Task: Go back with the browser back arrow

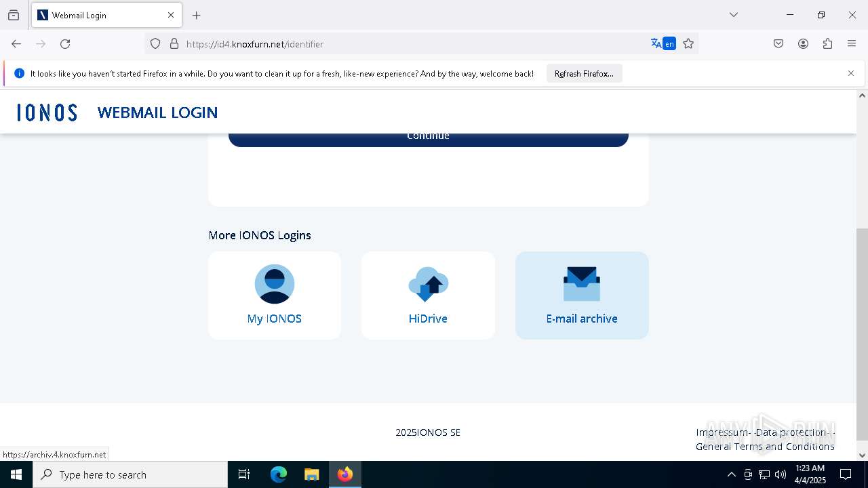Action: 16,44
